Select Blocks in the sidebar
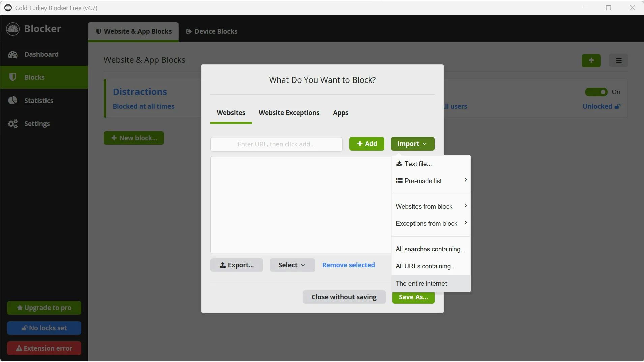Viewport: 644px width, 362px height. coord(44,77)
